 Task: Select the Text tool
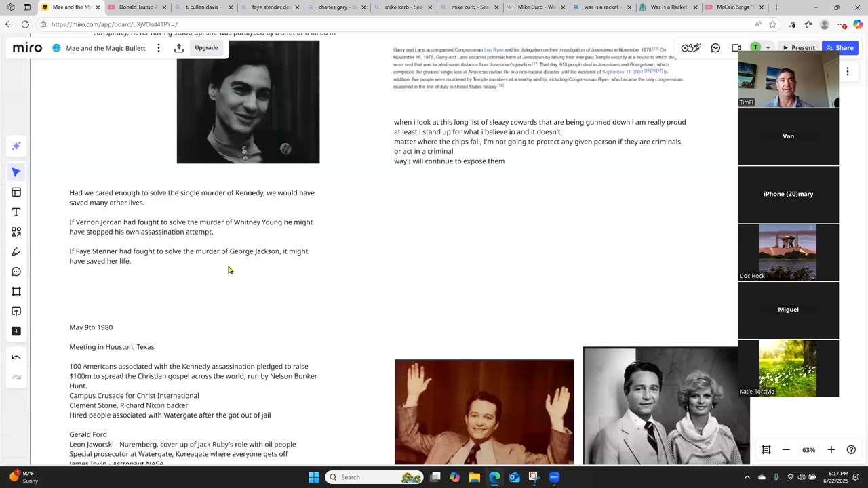point(16,212)
